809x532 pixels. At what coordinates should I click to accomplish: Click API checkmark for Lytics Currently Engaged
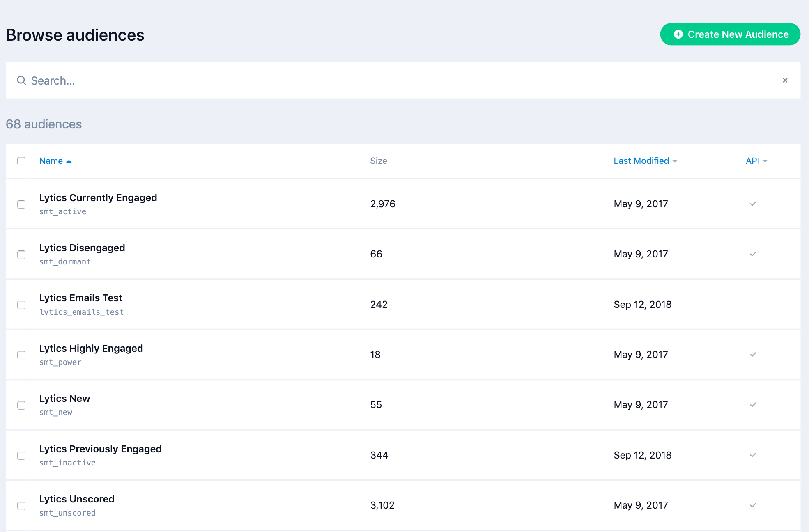click(753, 204)
